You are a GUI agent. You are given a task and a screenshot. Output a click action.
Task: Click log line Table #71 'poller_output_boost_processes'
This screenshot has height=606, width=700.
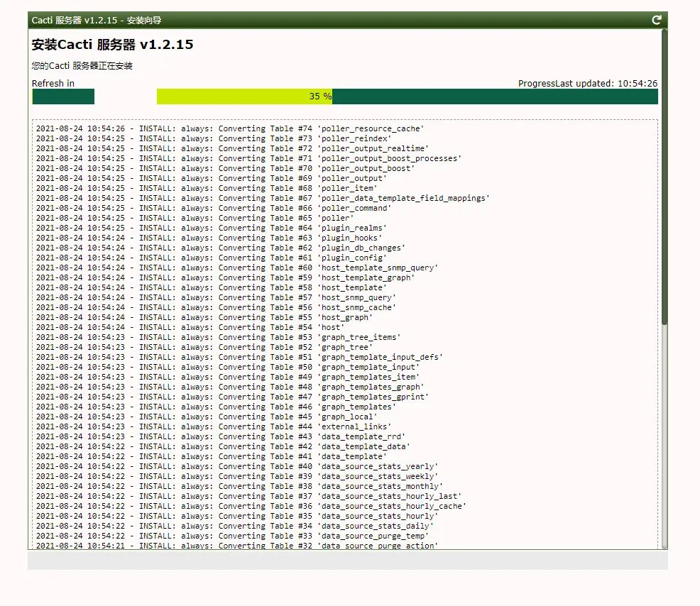(x=248, y=158)
